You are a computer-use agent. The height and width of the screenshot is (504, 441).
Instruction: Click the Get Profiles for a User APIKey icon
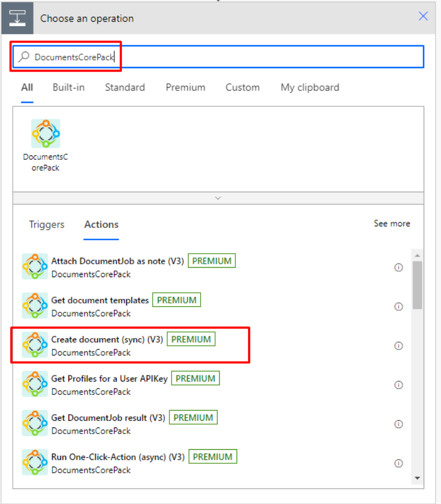click(x=35, y=384)
